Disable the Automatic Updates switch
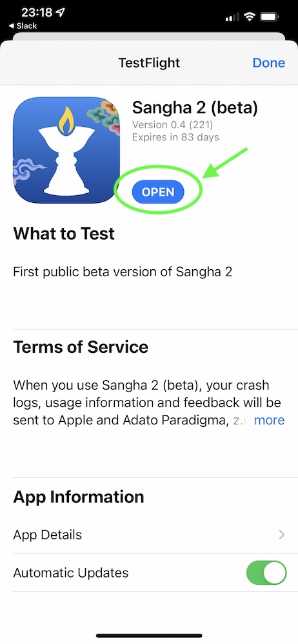 pyautogui.click(x=266, y=573)
